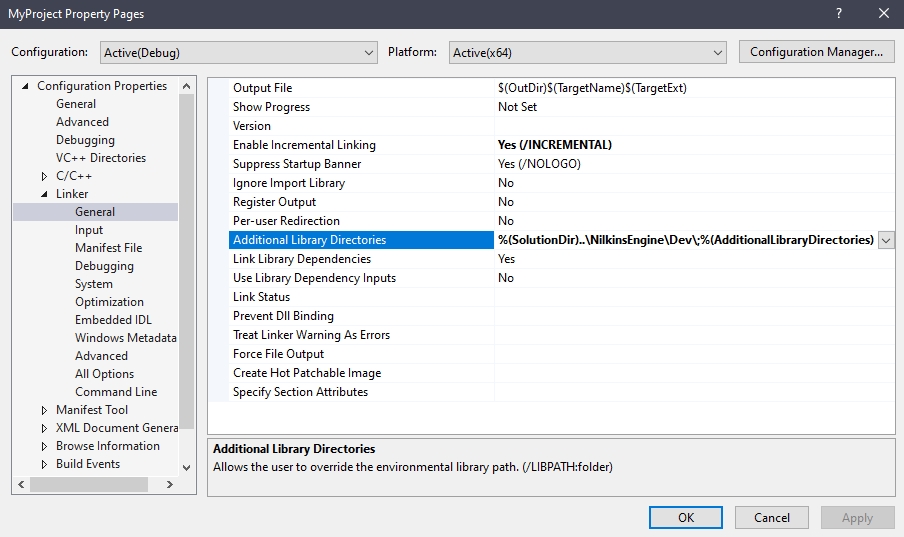Viewport: 904px width, 537px height.
Task: Expand the Build Events node
Action: [x=44, y=464]
